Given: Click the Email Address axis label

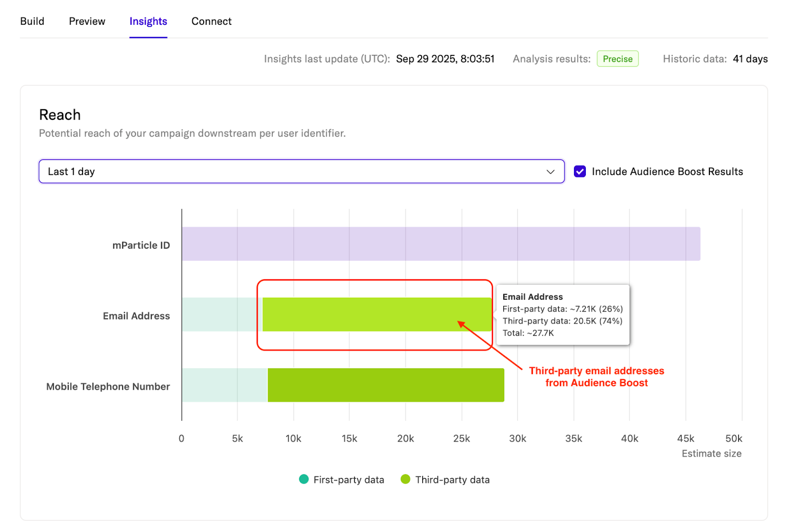Looking at the screenshot, I should click(136, 316).
